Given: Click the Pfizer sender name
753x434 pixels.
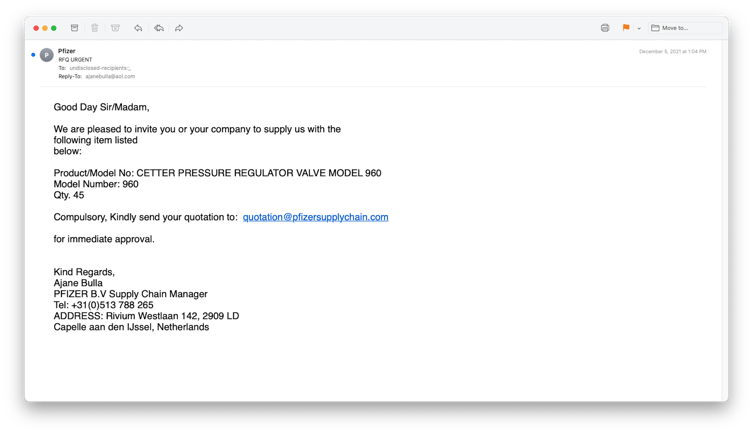Looking at the screenshot, I should [67, 51].
